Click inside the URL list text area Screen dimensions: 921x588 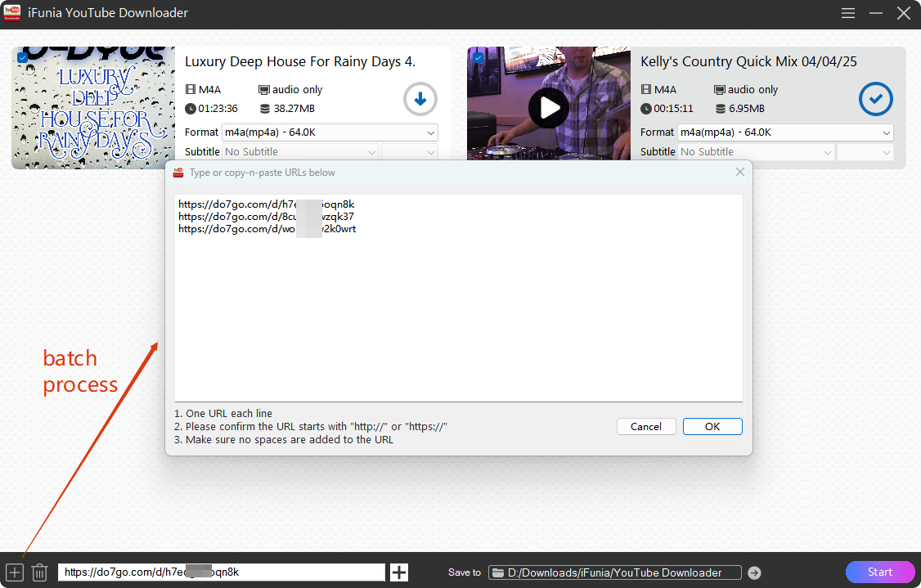click(458, 311)
